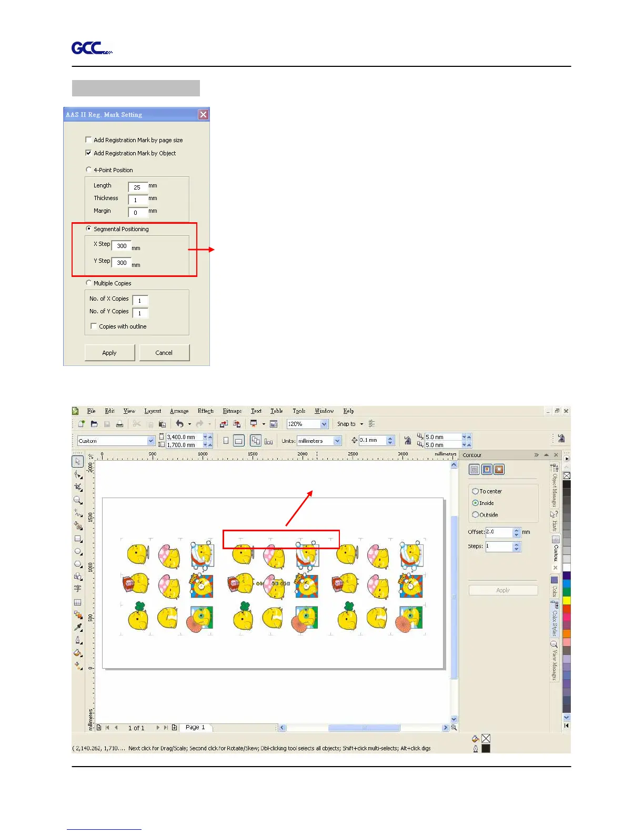Select the Pick tool in toolbox
This screenshot has width=644, height=834.
[x=78, y=461]
